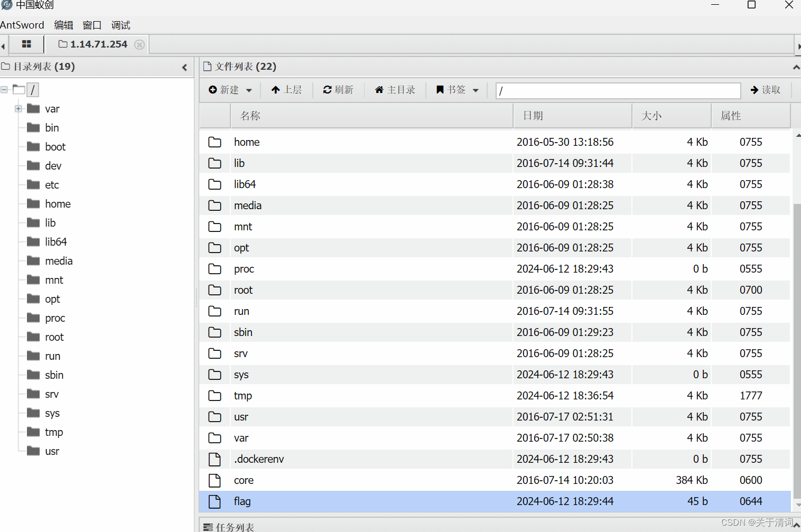Select the etc folder in tree
This screenshot has width=801, height=532.
pyautogui.click(x=52, y=185)
